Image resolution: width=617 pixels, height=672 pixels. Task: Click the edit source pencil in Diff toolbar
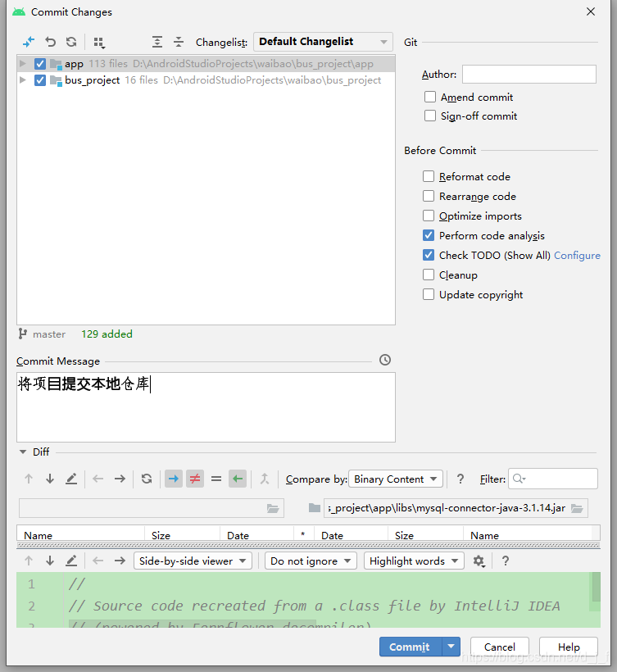click(71, 479)
